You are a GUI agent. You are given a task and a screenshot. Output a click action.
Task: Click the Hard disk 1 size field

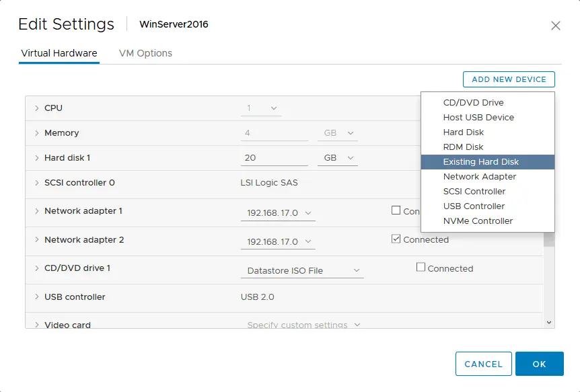tap(274, 158)
